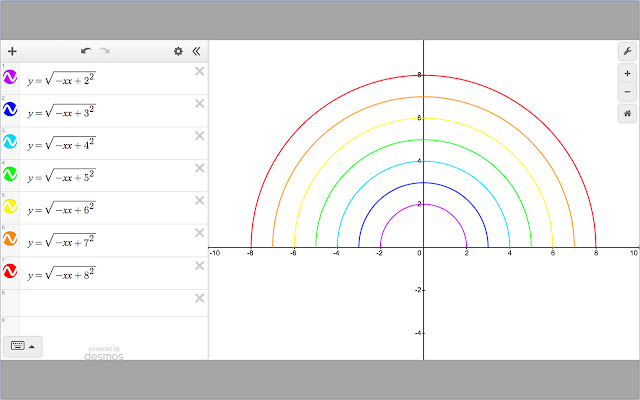Image resolution: width=640 pixels, height=400 pixels.
Task: Hide the yellow curve with radius 6
Action: [10, 206]
